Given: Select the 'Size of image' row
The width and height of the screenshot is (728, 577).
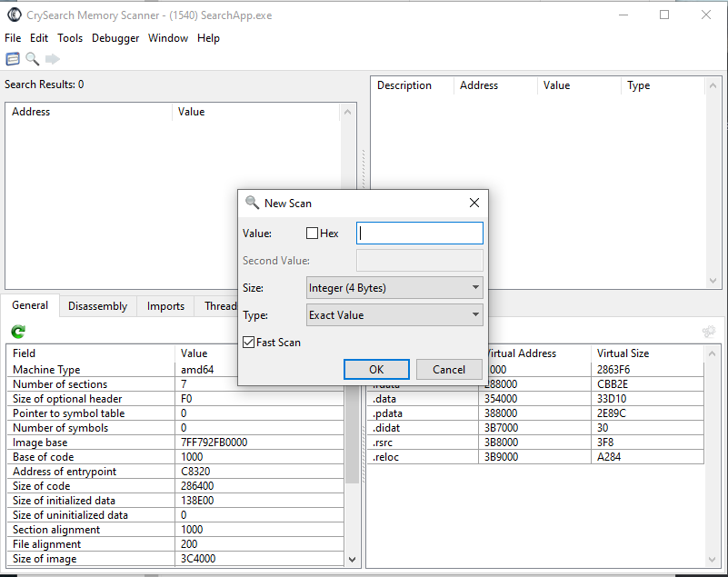Looking at the screenshot, I should coord(175,559).
